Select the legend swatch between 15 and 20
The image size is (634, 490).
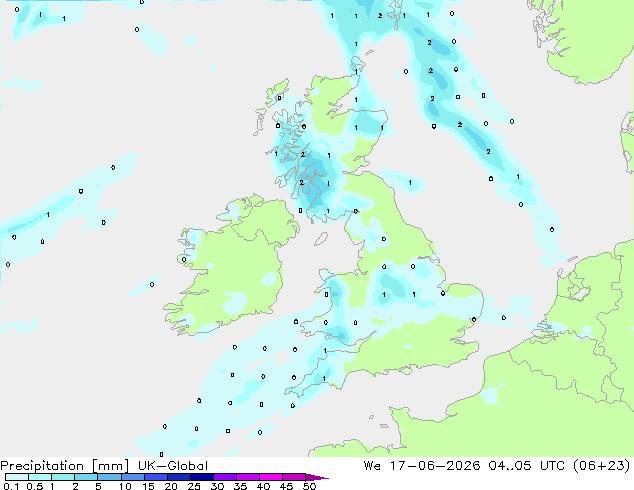(156, 477)
